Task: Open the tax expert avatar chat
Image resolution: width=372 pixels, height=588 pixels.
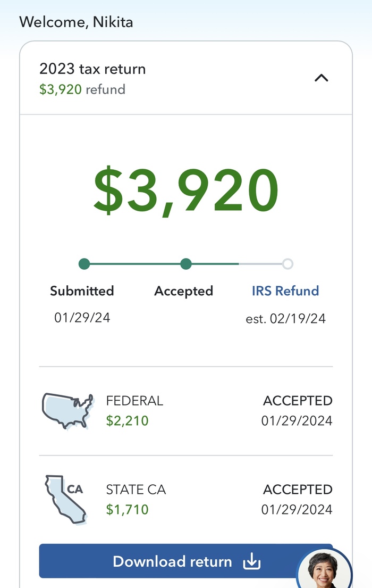Action: pyautogui.click(x=324, y=569)
